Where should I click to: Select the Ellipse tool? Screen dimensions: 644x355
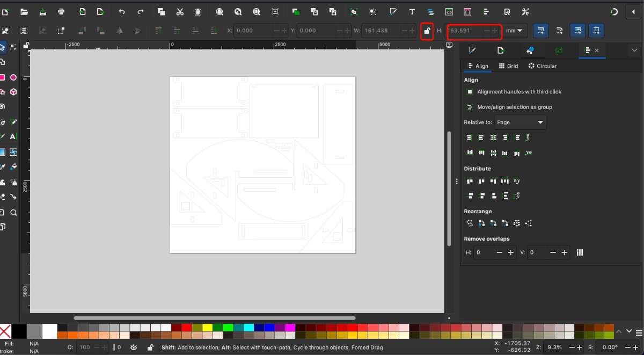13,78
